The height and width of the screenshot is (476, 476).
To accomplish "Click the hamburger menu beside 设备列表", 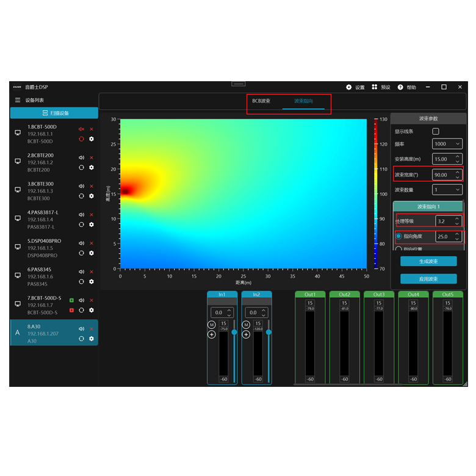I will coord(17,100).
